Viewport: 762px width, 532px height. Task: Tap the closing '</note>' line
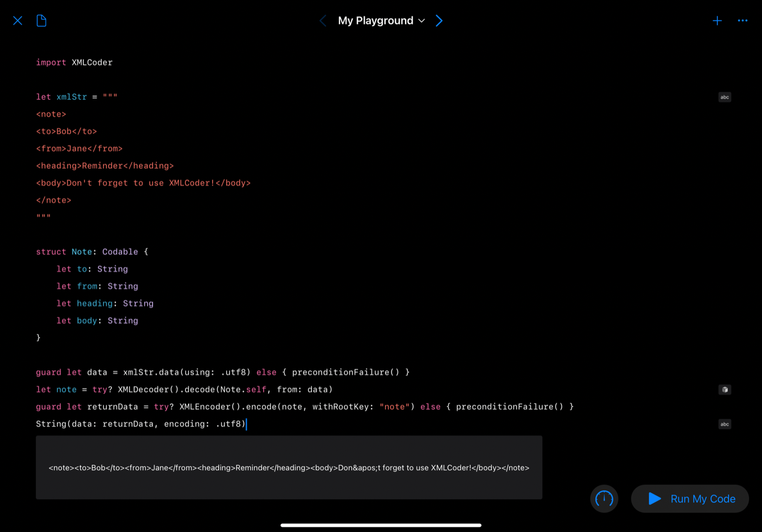(x=53, y=200)
